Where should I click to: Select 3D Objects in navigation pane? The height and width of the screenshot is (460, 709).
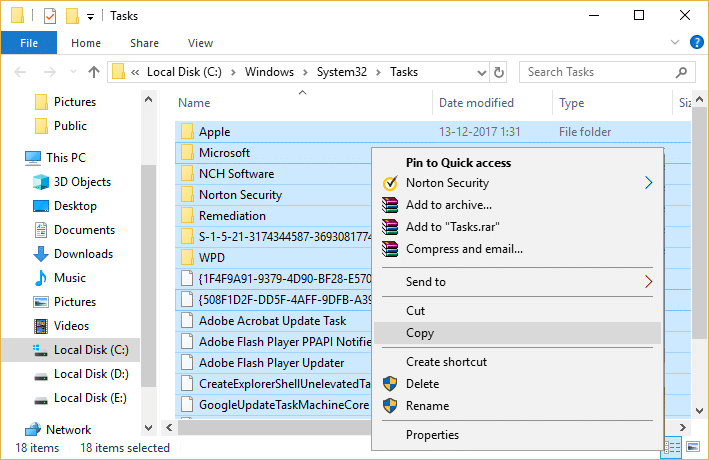82,182
